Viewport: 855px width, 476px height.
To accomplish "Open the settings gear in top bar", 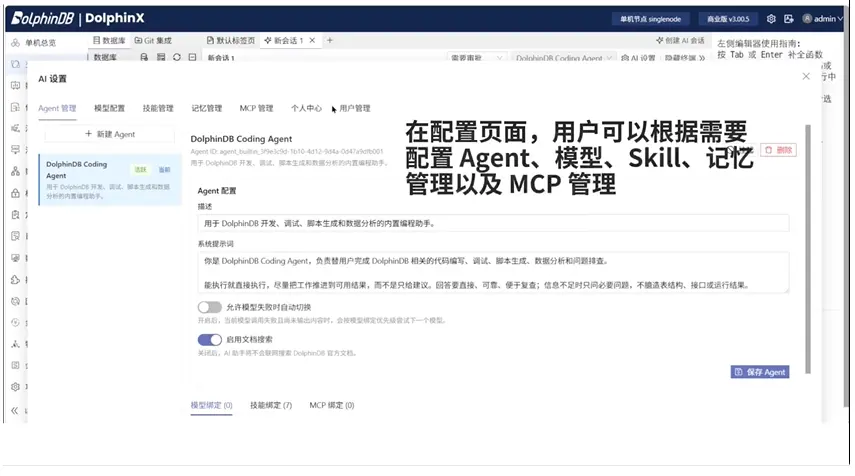I will (x=771, y=19).
